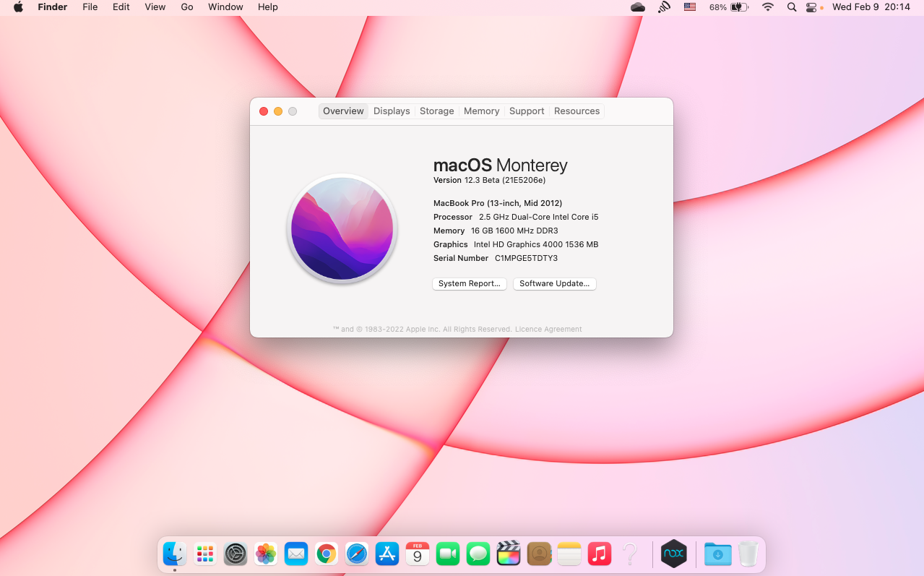Viewport: 924px width, 576px height.
Task: Click the satellite dish menu bar icon
Action: (664, 7)
